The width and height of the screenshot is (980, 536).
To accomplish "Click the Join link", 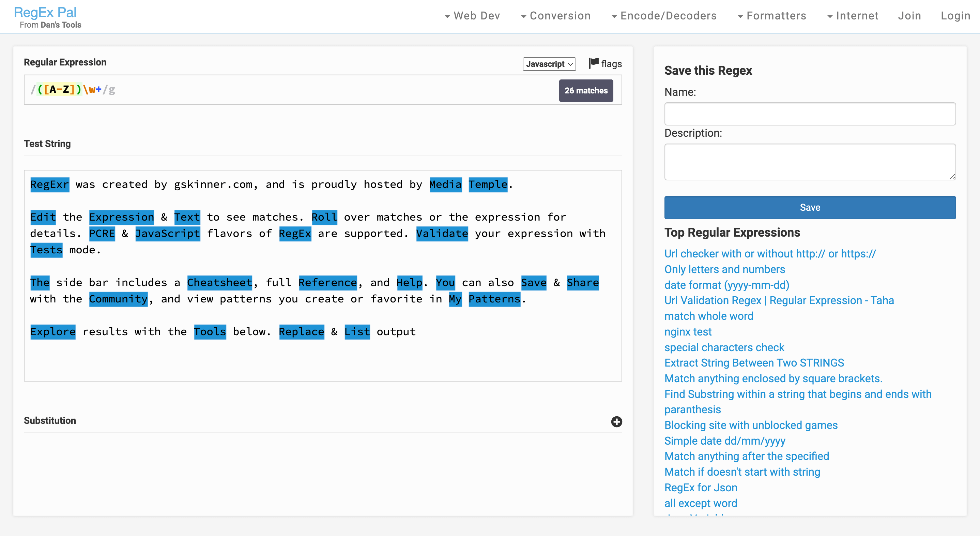I will click(909, 16).
